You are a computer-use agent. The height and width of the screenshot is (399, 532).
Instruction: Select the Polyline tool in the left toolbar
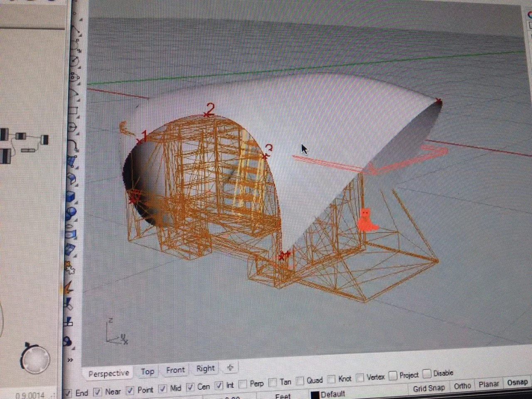(75, 29)
